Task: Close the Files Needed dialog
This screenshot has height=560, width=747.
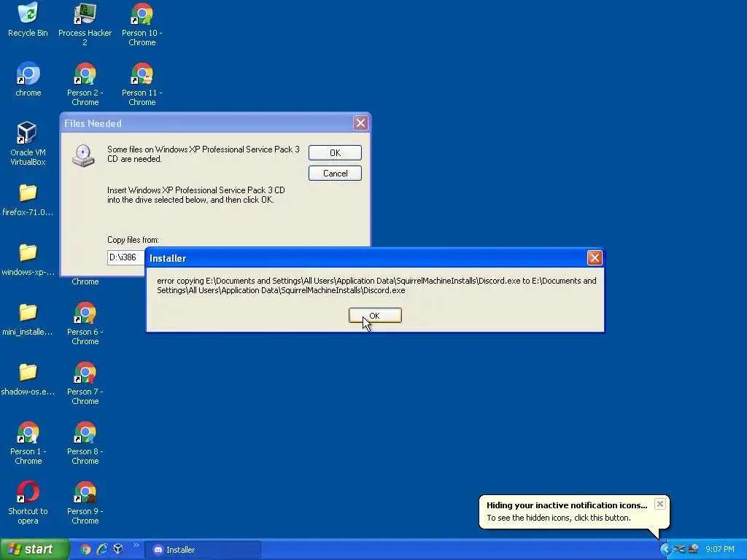Action: (360, 123)
